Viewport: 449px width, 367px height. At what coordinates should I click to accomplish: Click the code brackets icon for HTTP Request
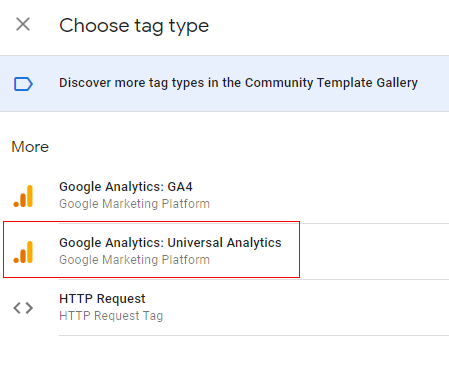click(x=23, y=308)
